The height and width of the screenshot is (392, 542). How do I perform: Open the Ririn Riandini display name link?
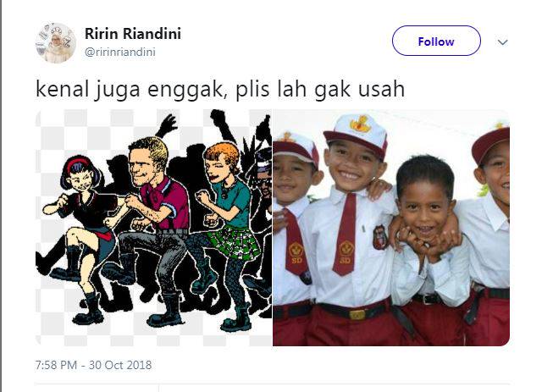[x=133, y=34]
